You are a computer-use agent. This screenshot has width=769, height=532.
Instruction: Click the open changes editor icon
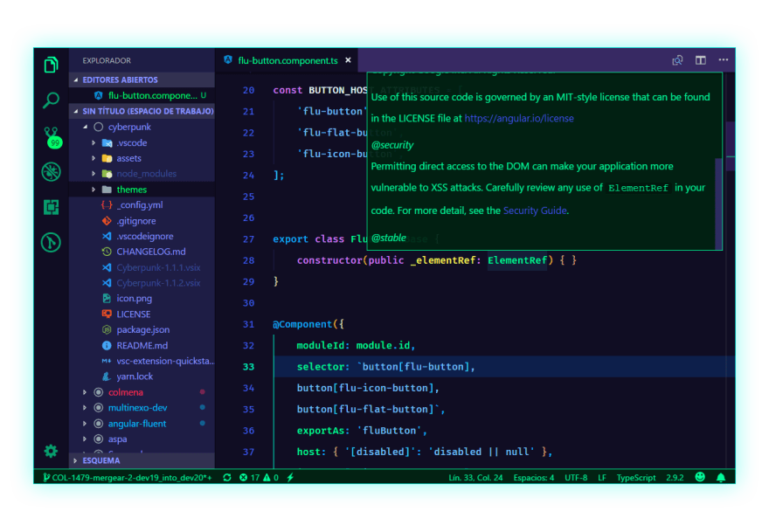[x=677, y=60]
